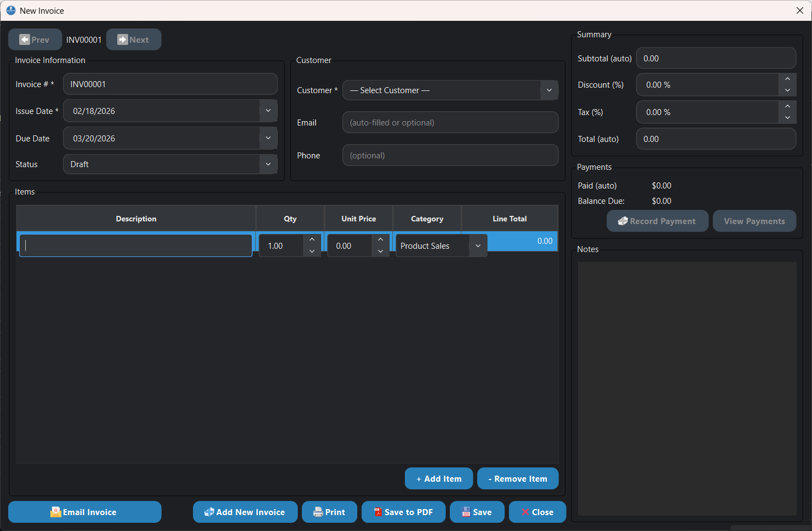Click the floppy disk icon to save
812x531 pixels.
(466, 512)
